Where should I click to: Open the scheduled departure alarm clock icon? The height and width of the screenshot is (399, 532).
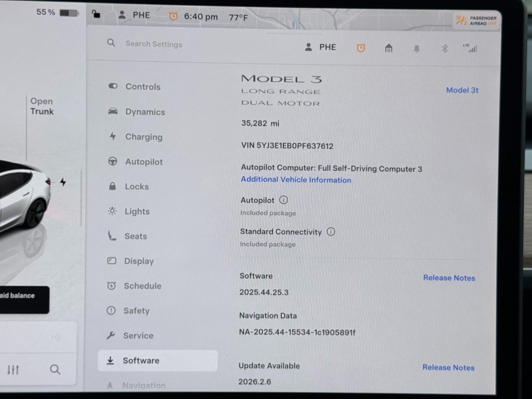[361, 48]
